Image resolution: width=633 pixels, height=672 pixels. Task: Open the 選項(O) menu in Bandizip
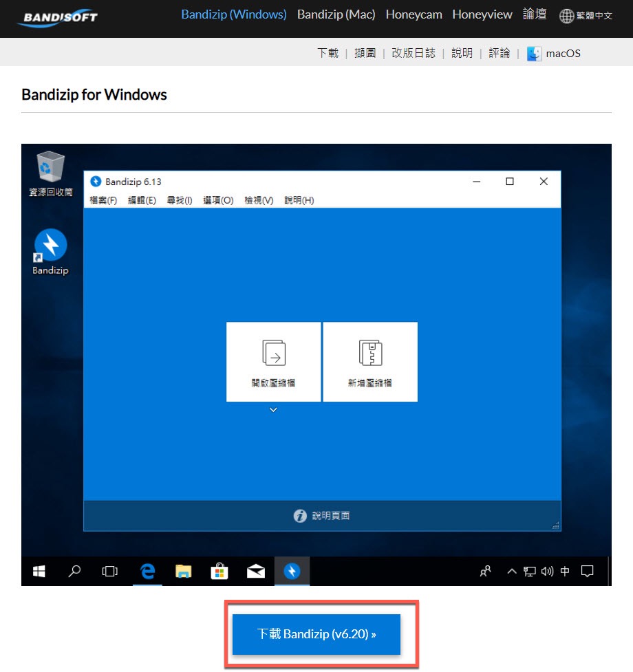(x=218, y=201)
